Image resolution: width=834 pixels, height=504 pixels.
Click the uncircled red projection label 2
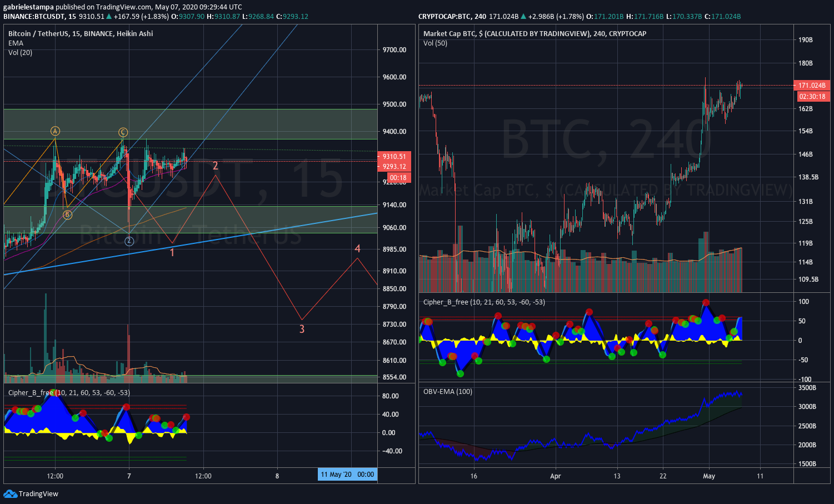click(216, 166)
